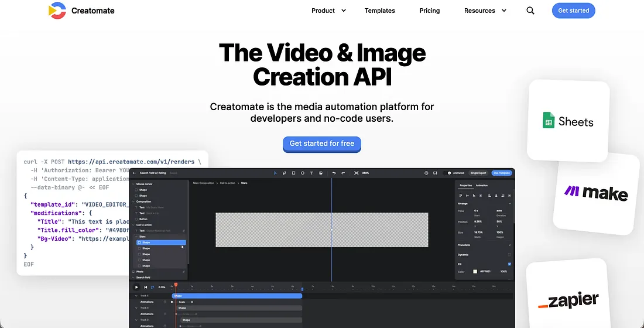
Task: Select the pen tool in editor toolbar
Action: point(284,173)
